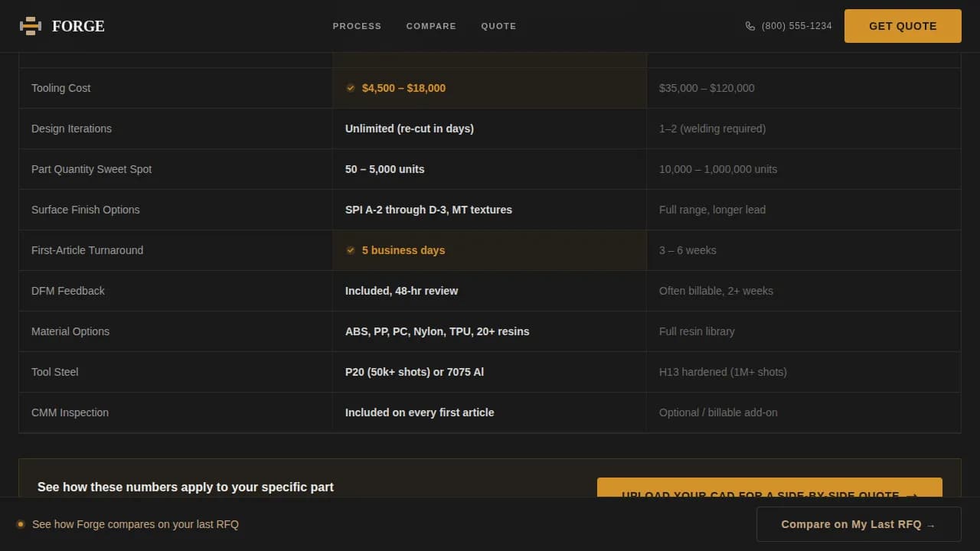
Task: Click the Compare on My Last RFQ button
Action: [x=857, y=524]
